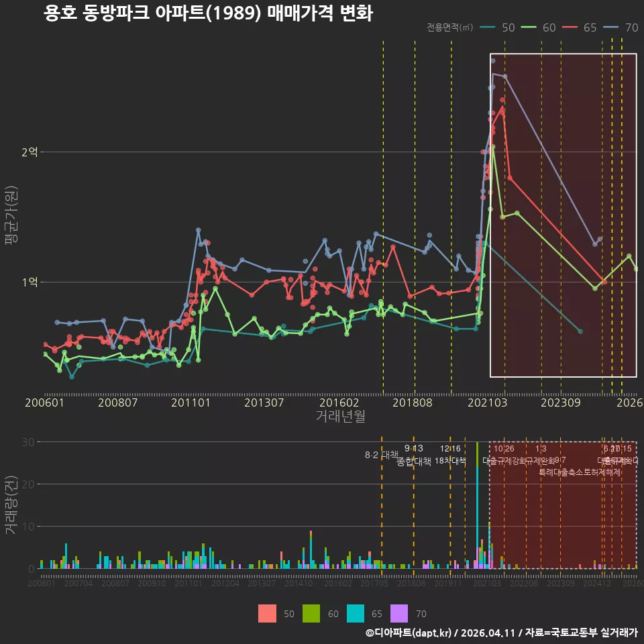The height and width of the screenshot is (644, 644).
Task: Click the '1.3' policy date annotation
Action: click(541, 449)
